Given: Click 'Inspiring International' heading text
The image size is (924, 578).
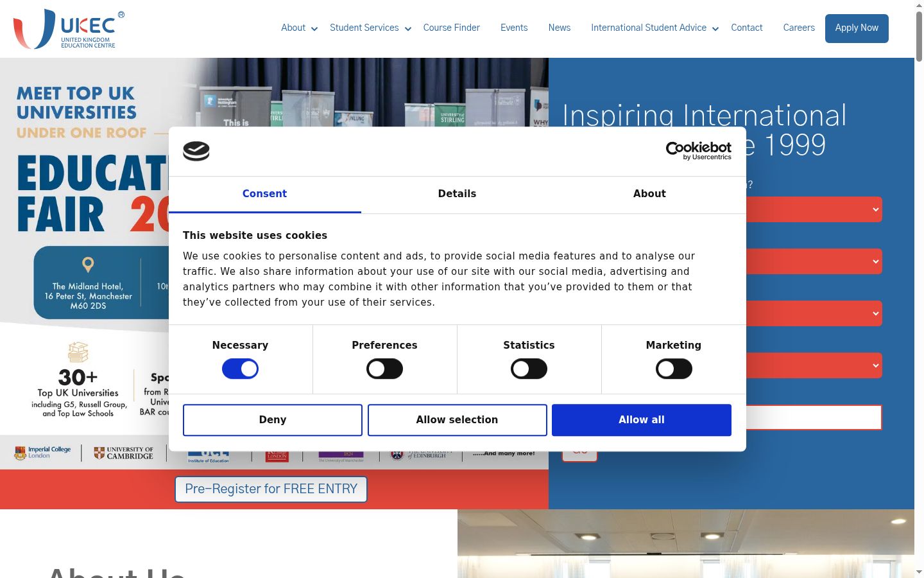Looking at the screenshot, I should click(705, 116).
